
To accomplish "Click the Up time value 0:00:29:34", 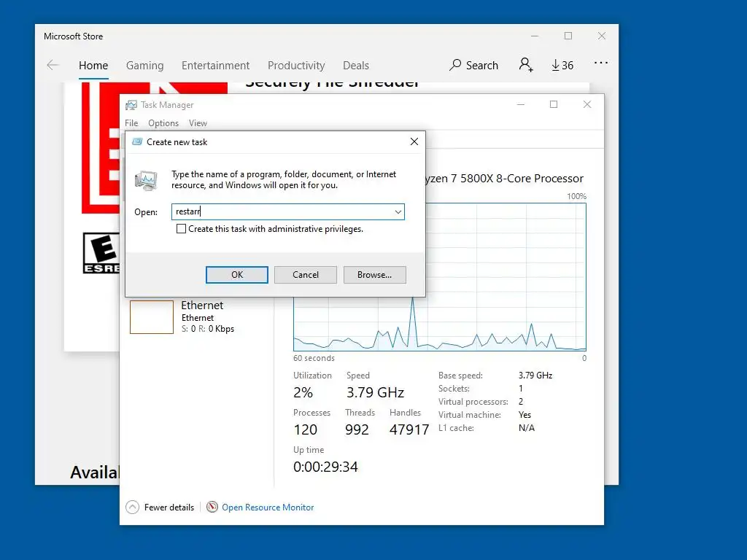I will pos(325,467).
